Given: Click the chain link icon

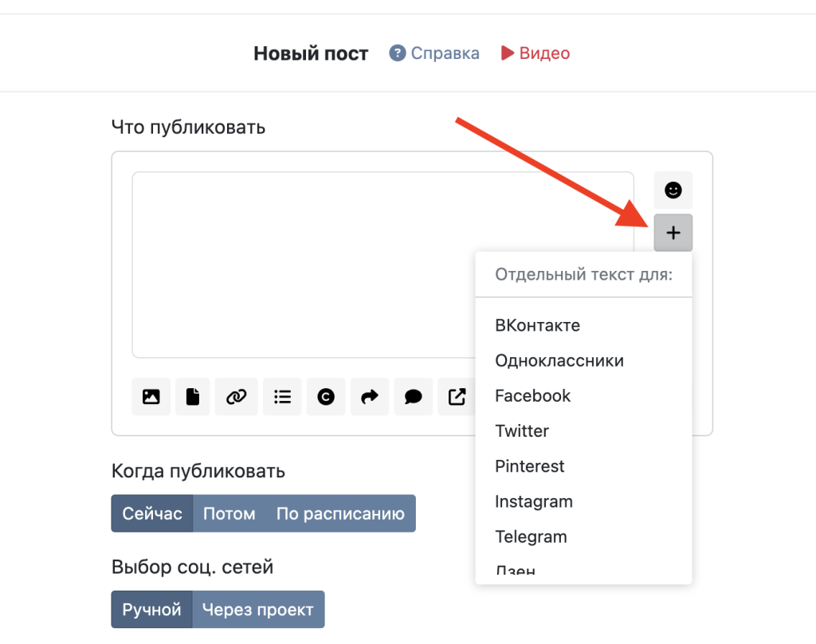Looking at the screenshot, I should tap(237, 396).
